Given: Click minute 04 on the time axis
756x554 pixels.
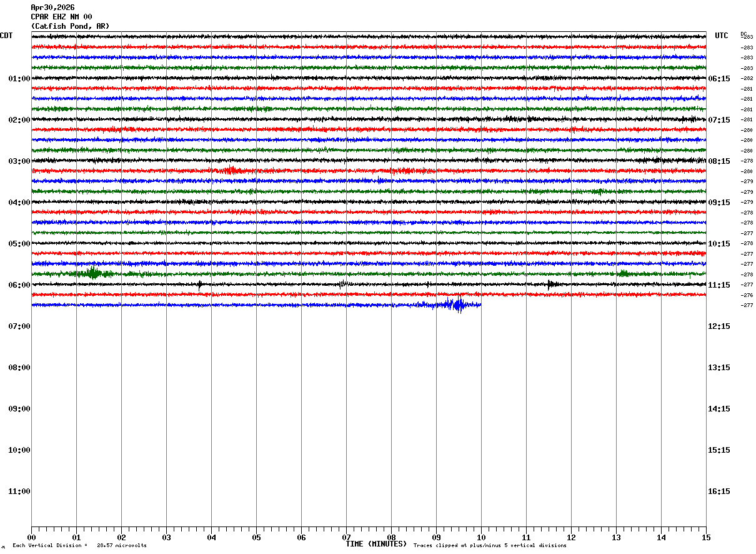Looking at the screenshot, I should [x=211, y=537].
